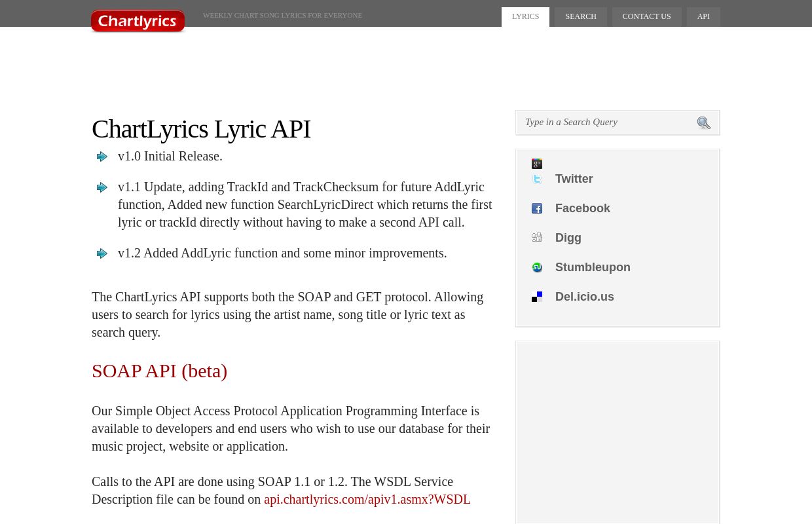Click the Chartlyrics logo
The width and height of the screenshot is (812, 524).
pyautogui.click(x=138, y=21)
